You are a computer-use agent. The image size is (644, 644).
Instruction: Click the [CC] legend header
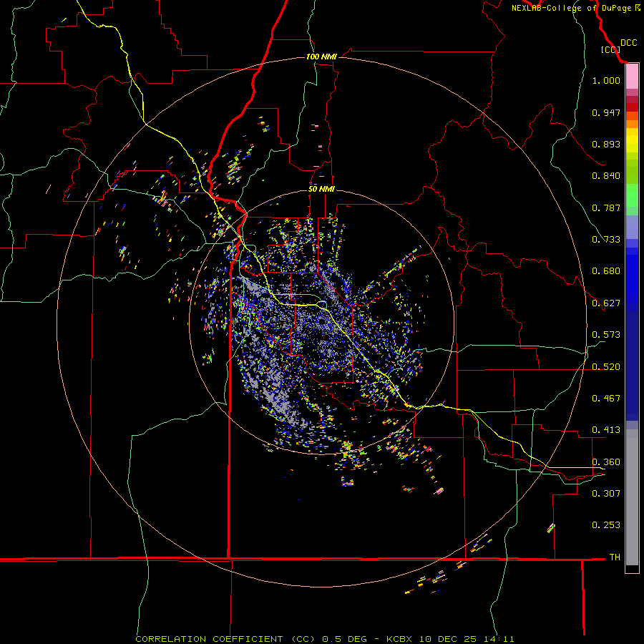tap(610, 49)
